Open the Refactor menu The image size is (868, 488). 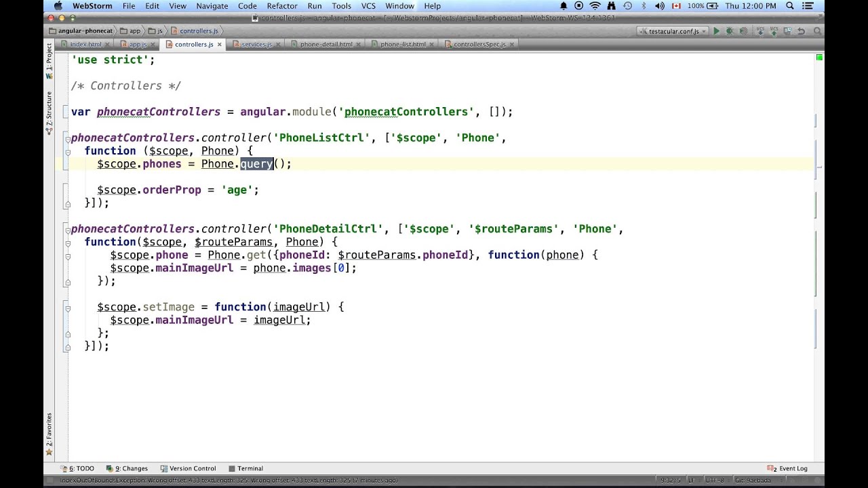282,6
